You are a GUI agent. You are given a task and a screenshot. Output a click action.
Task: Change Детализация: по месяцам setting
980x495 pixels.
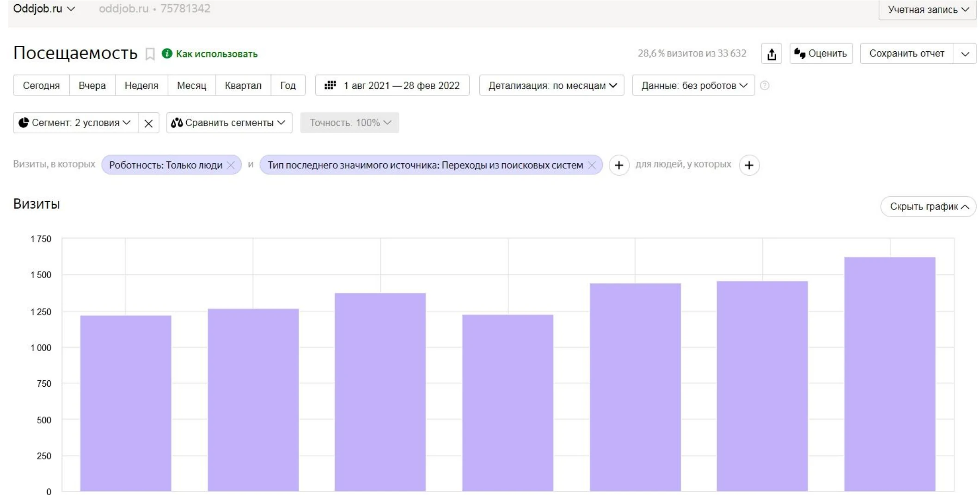click(552, 86)
